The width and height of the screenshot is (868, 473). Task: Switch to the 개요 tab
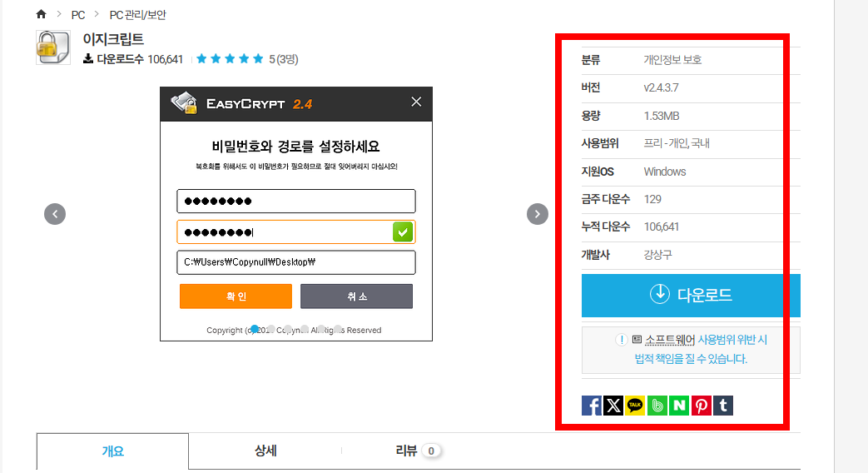click(x=113, y=451)
